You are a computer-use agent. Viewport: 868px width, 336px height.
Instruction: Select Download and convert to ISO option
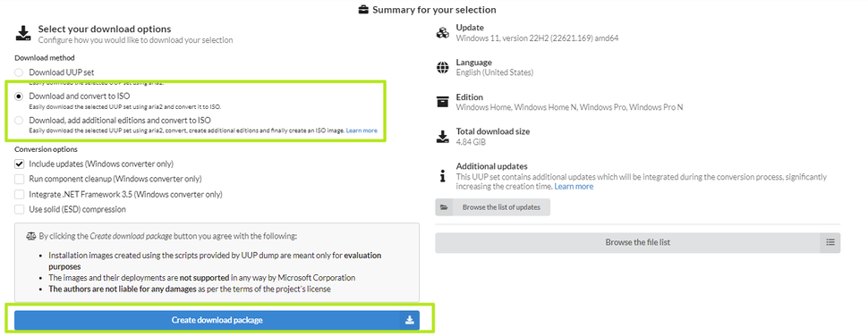20,97
